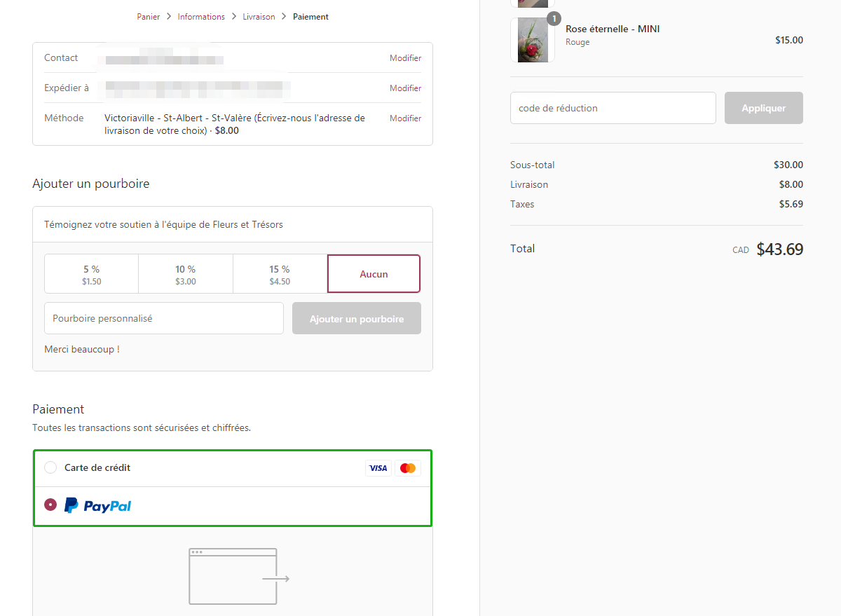Click Modifier next to Expédier à
Screen dimensions: 841x616
[405, 88]
